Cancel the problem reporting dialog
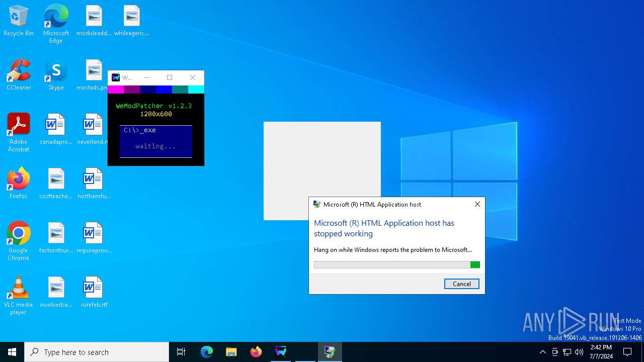Image resolution: width=644 pixels, height=362 pixels. [x=462, y=284]
